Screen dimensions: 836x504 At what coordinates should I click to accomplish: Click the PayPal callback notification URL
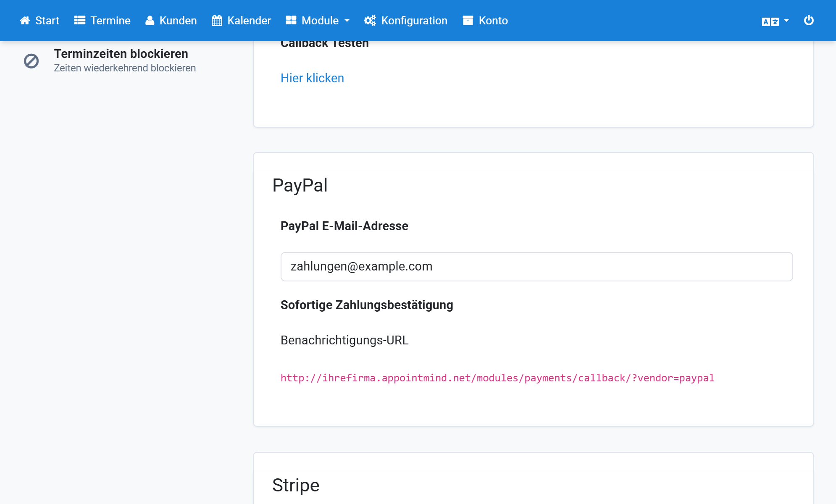[x=497, y=378]
